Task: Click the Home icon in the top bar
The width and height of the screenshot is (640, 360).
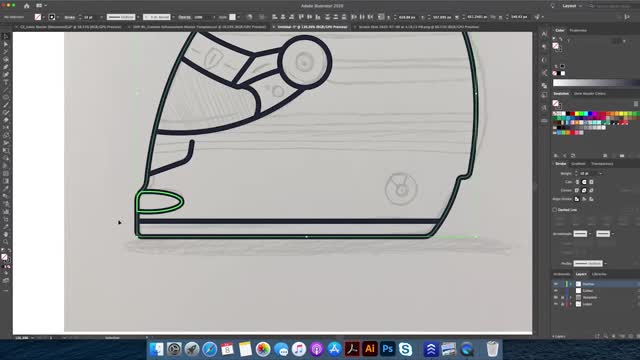Action: [x=27, y=6]
